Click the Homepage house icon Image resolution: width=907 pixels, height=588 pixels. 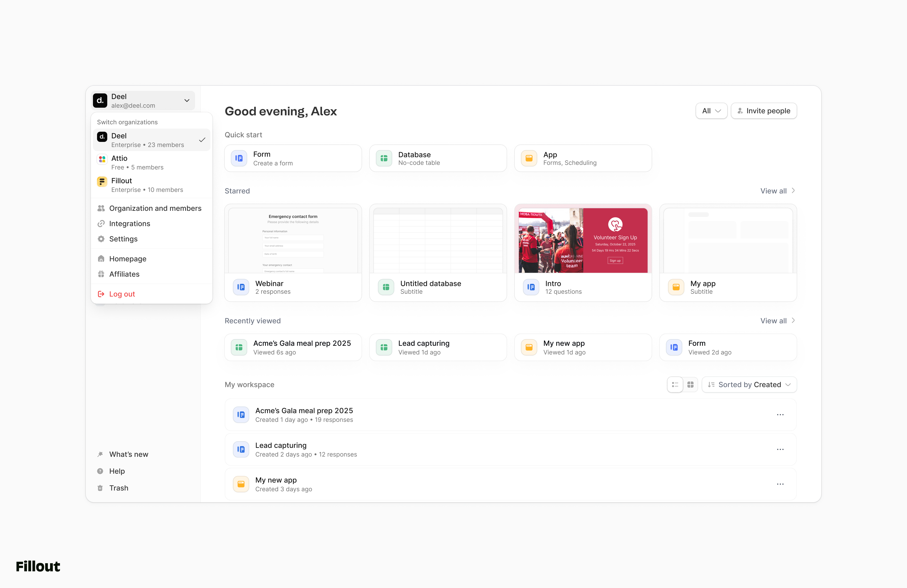[x=101, y=259]
